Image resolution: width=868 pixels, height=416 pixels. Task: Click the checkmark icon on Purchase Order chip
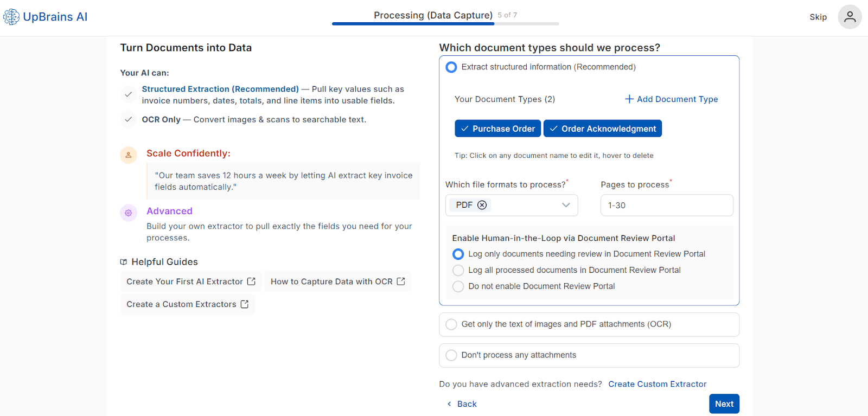click(465, 129)
